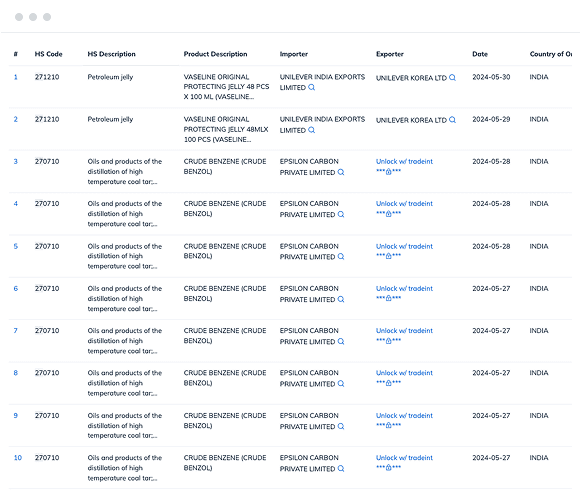Click lock icon under exporter in row 9
580x500 pixels.
click(x=388, y=425)
